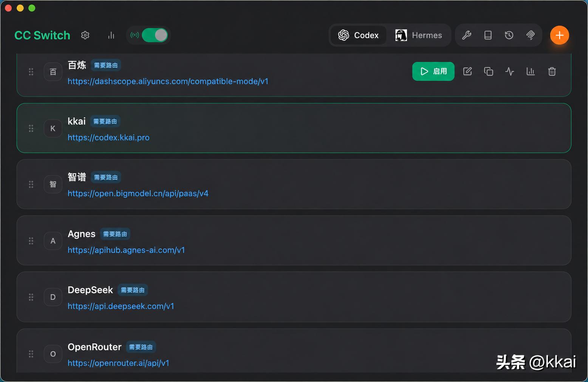
Task: Edit the 百炼 provider with the pencil icon
Action: [x=467, y=71]
